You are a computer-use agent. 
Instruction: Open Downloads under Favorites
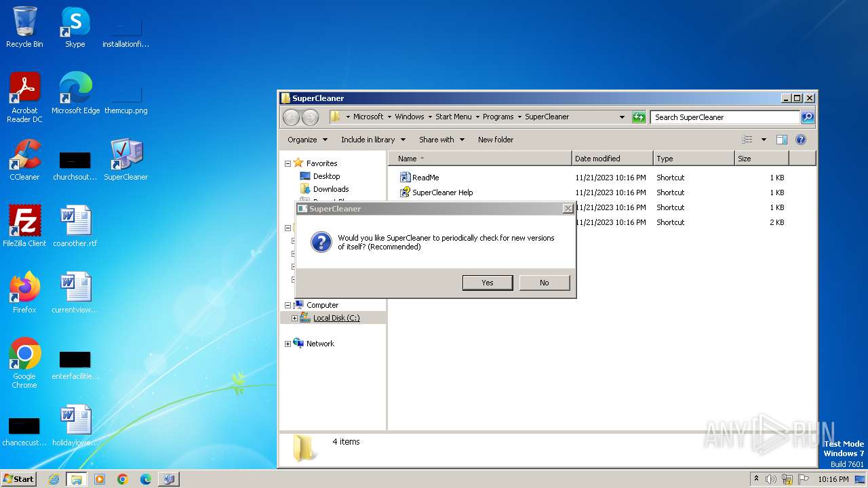(324, 189)
